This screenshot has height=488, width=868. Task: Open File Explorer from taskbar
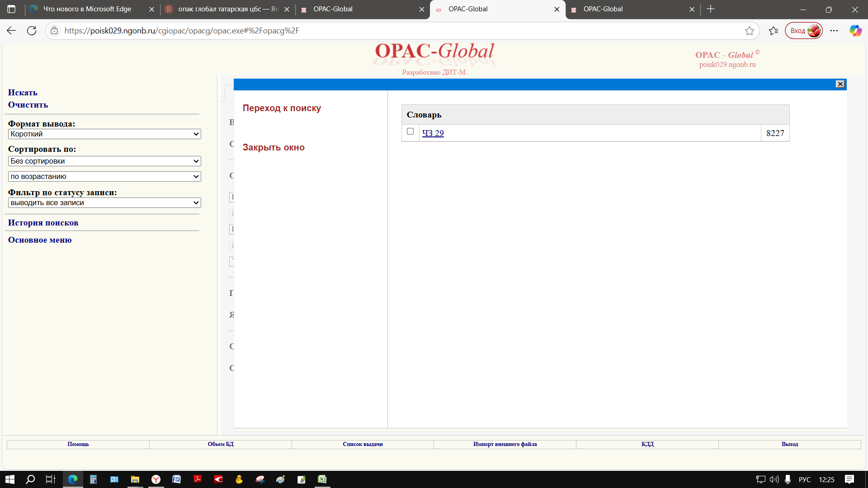click(x=135, y=479)
